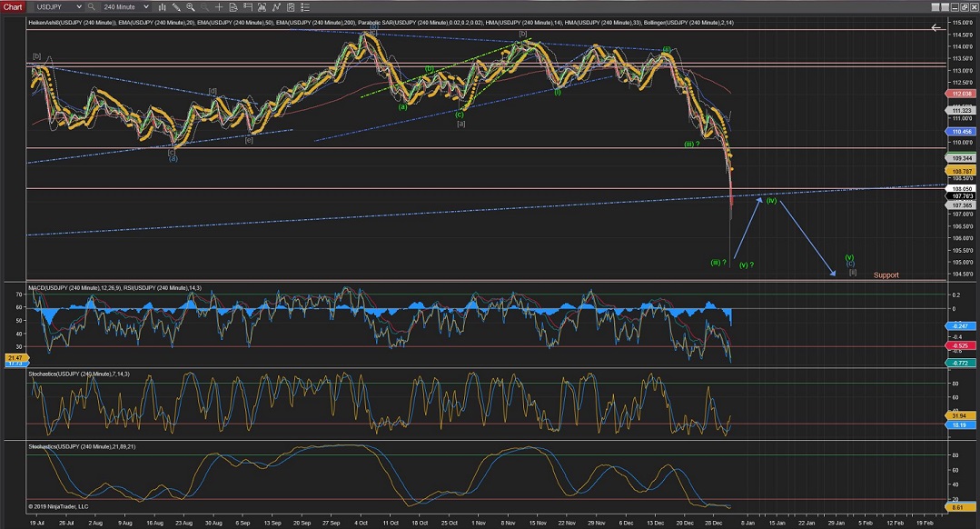
Task: Select the crosshair cursor tool
Action: pos(220,7)
